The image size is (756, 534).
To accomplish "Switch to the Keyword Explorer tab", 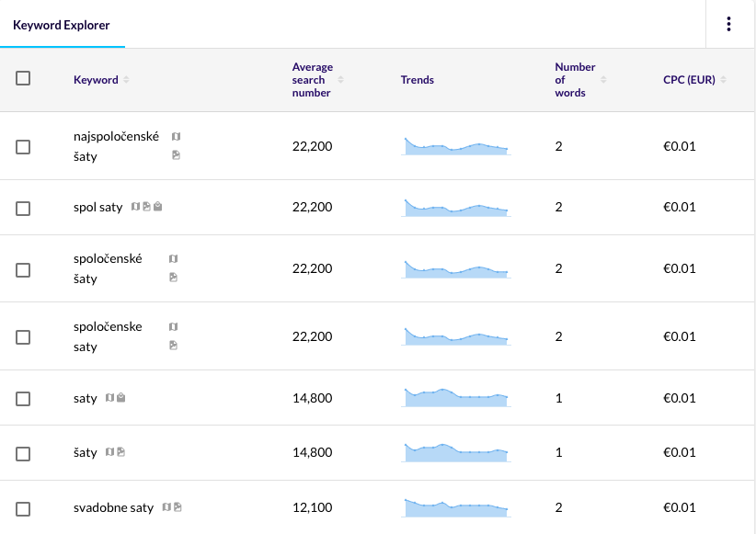I will (62, 25).
